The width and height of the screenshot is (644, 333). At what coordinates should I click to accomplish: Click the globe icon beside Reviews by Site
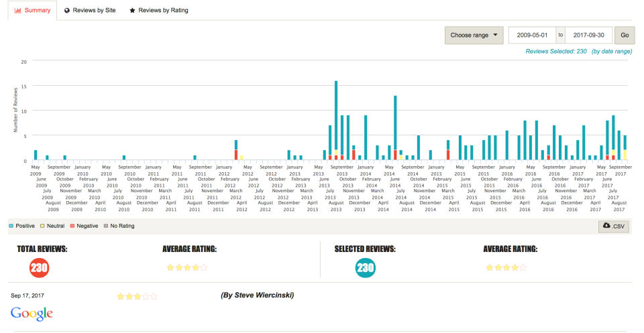[67, 11]
